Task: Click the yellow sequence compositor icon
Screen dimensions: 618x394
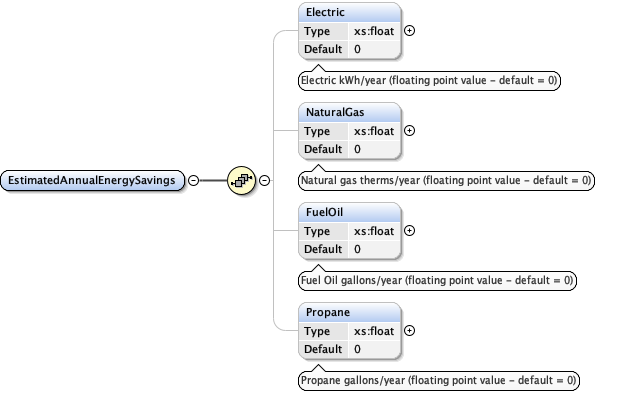Action: tap(242, 180)
